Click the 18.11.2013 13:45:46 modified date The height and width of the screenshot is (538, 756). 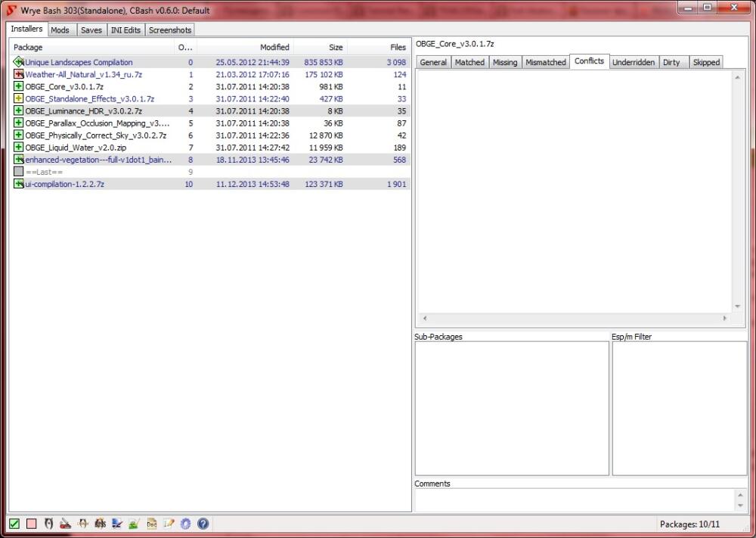point(253,160)
